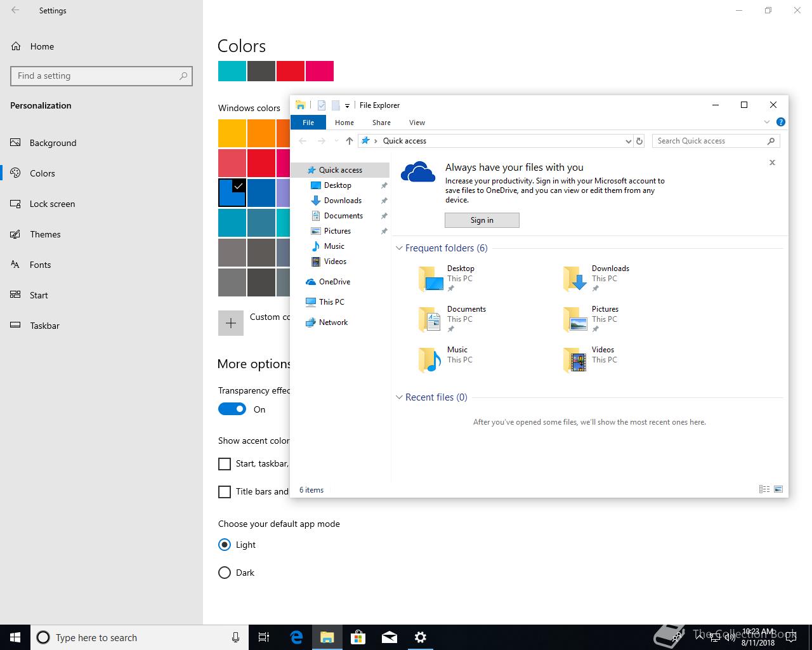Click the Settings gear on the taskbar
Image resolution: width=812 pixels, height=650 pixels.
pos(421,637)
